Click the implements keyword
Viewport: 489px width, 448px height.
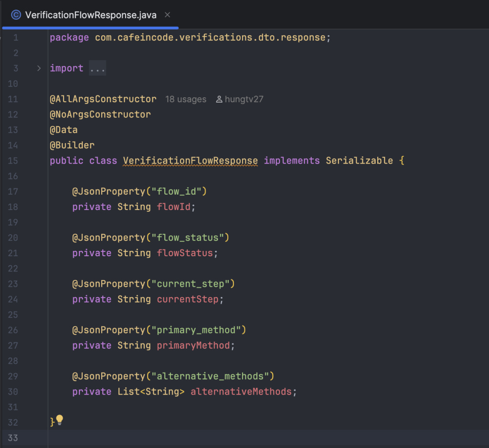point(292,161)
